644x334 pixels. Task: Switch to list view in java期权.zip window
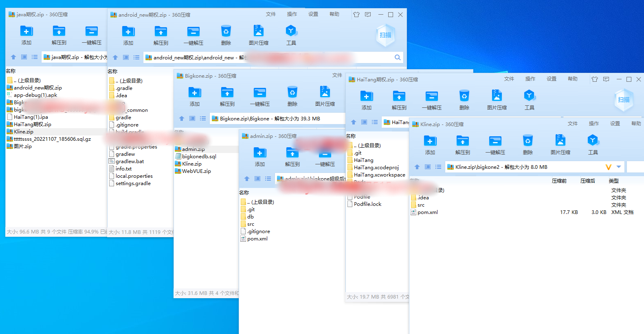(35, 57)
